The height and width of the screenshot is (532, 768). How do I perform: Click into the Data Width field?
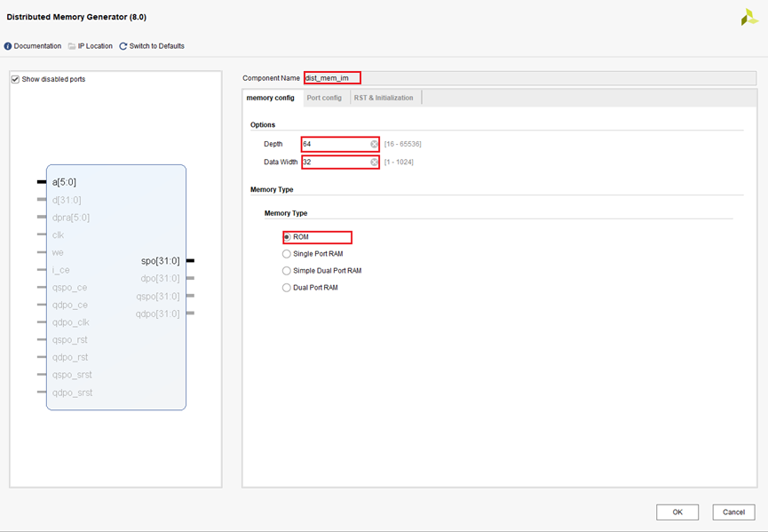335,163
